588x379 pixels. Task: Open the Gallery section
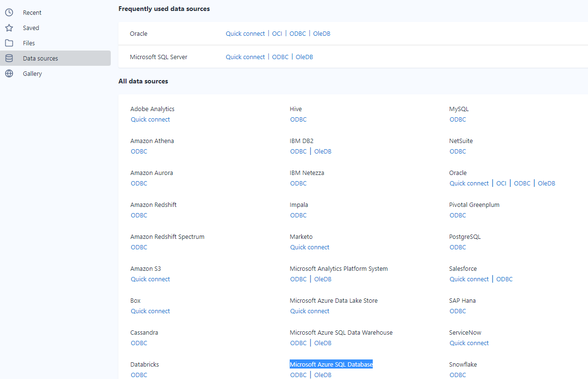[x=32, y=73]
